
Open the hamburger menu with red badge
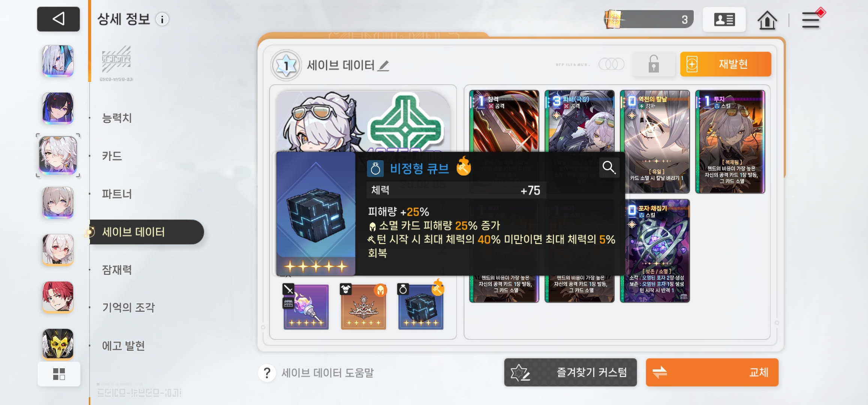pos(811,20)
